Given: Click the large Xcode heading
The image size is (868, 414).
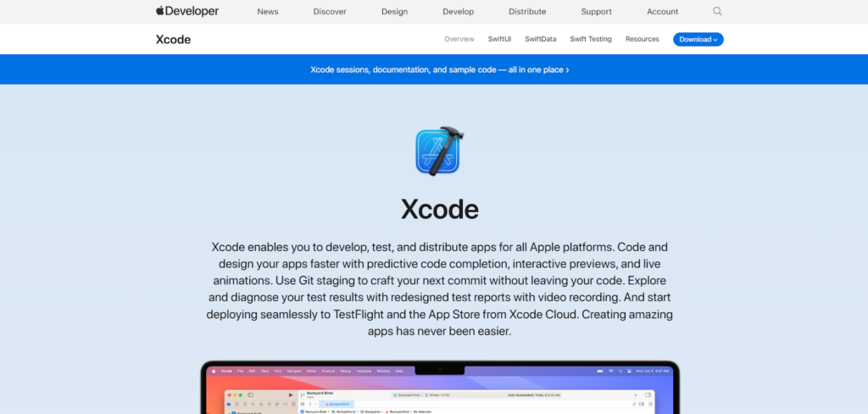Looking at the screenshot, I should tap(440, 210).
